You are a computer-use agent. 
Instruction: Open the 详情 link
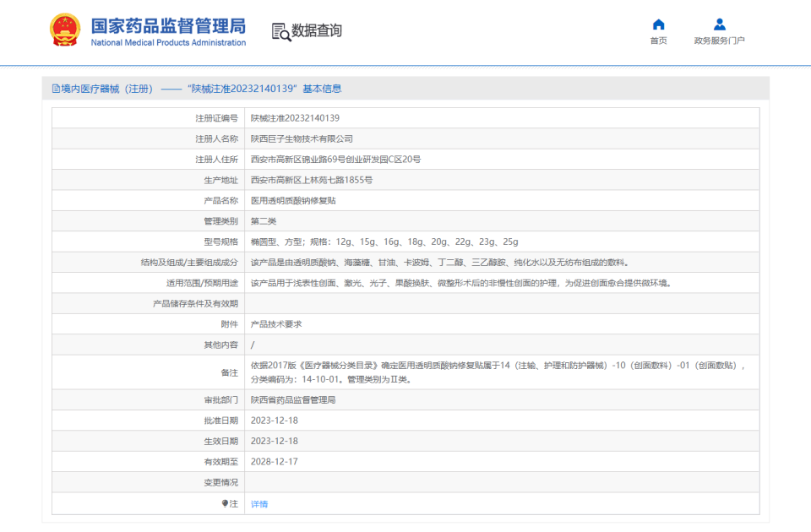[259, 503]
